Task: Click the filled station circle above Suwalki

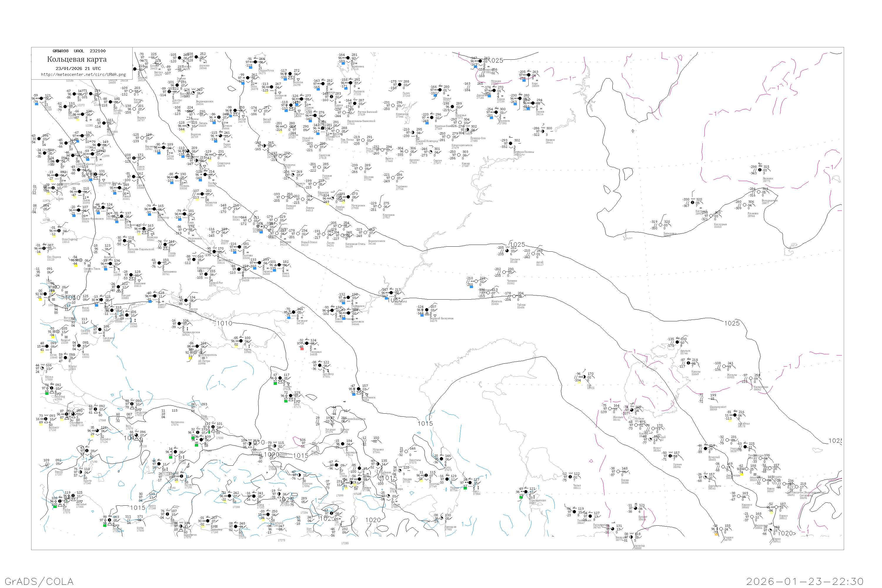Action: click(111, 102)
